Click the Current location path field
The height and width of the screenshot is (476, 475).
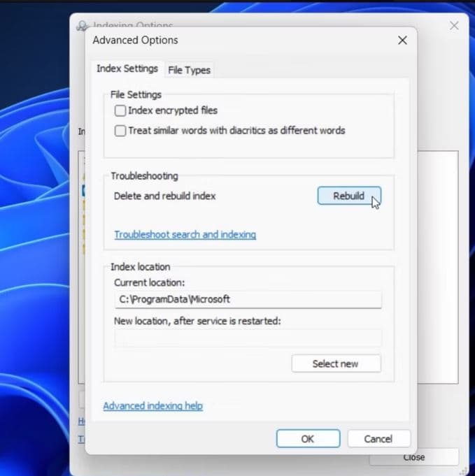(248, 299)
